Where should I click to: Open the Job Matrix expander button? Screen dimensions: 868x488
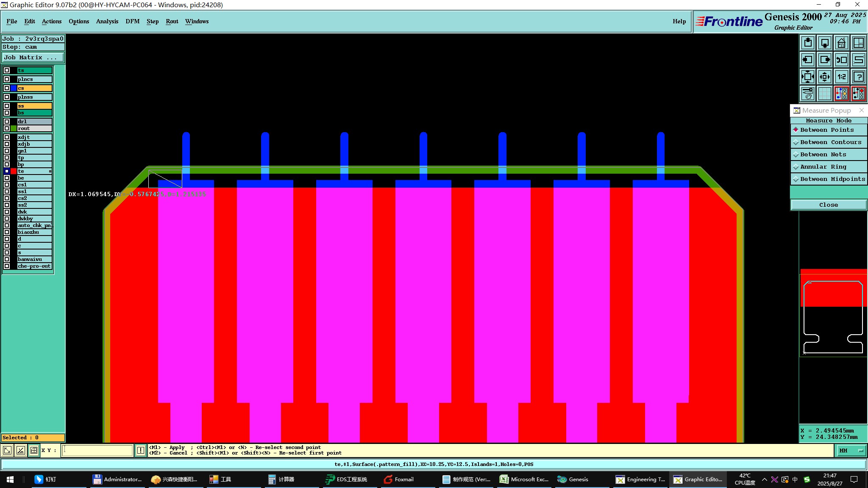[x=33, y=58]
